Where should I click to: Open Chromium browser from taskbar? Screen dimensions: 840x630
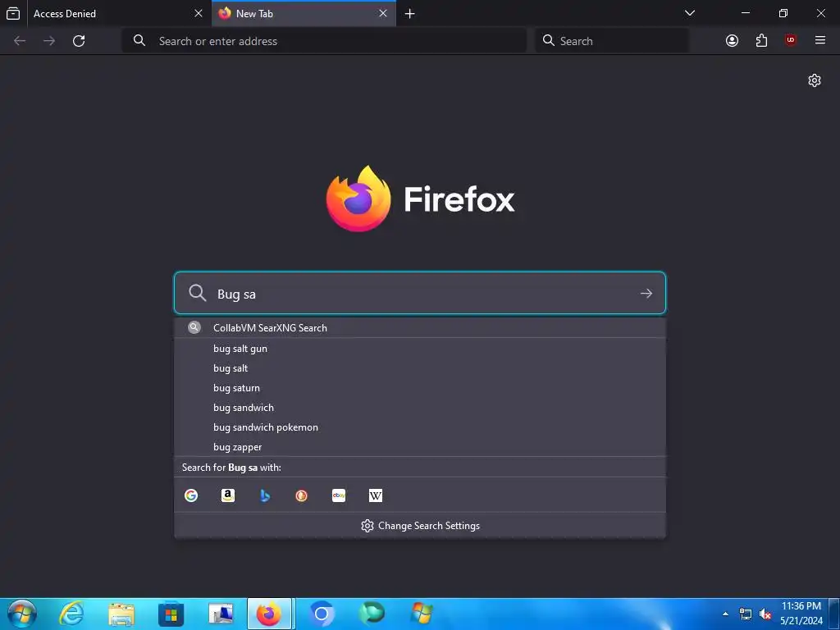pyautogui.click(x=322, y=614)
